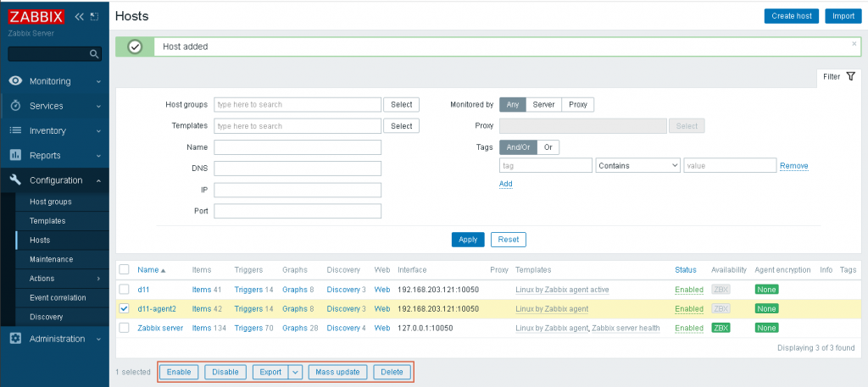Apply the host filter
Screen dimensions: 868x387
468,240
